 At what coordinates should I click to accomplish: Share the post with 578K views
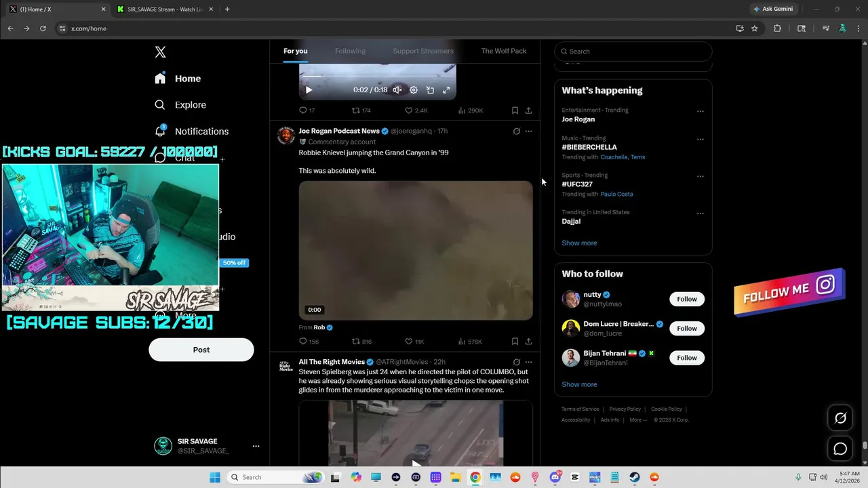[528, 342]
